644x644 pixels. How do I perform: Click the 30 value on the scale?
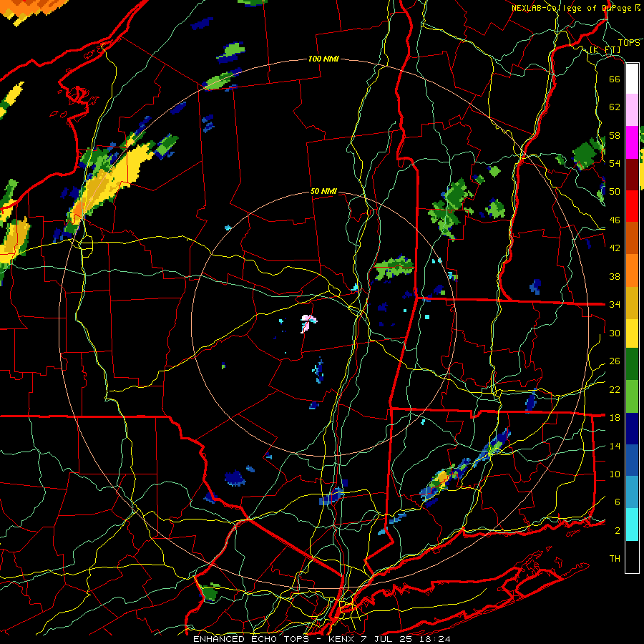(615, 333)
